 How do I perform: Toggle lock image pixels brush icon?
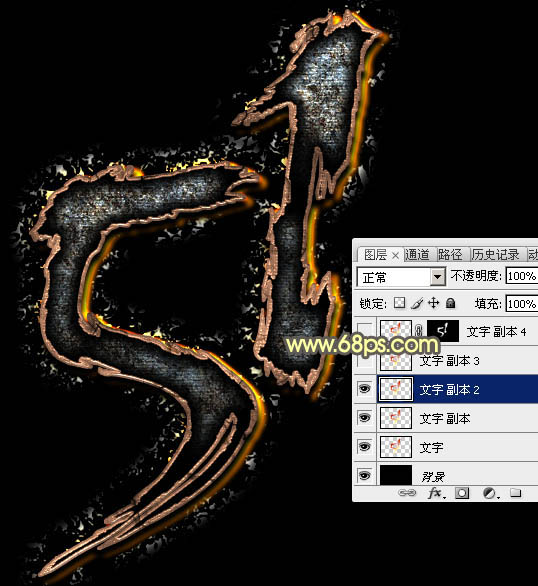point(417,303)
